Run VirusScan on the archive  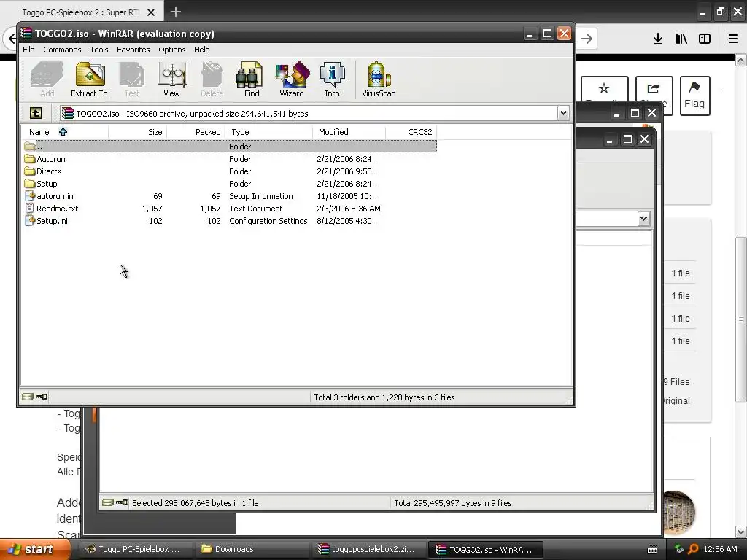pos(379,79)
